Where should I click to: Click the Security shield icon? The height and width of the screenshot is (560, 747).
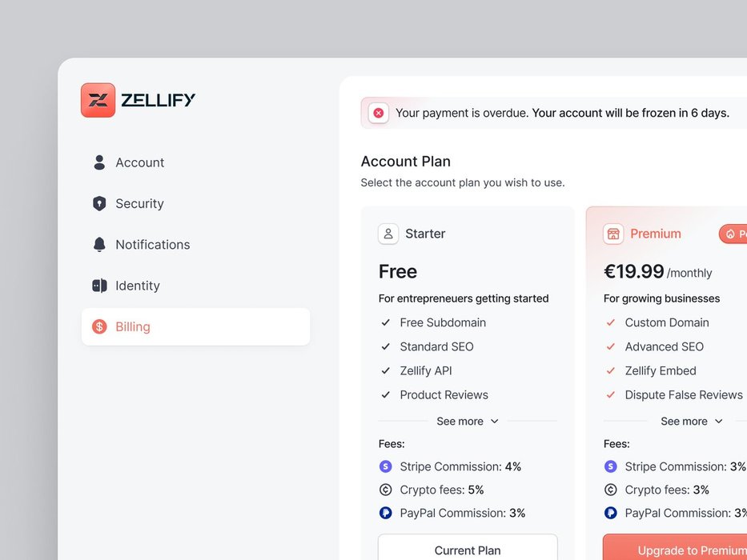coord(99,203)
